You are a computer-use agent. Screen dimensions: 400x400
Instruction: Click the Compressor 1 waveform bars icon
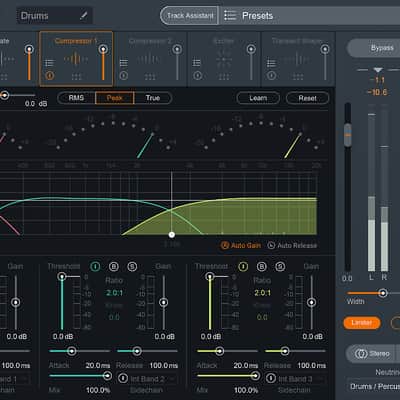[76, 59]
